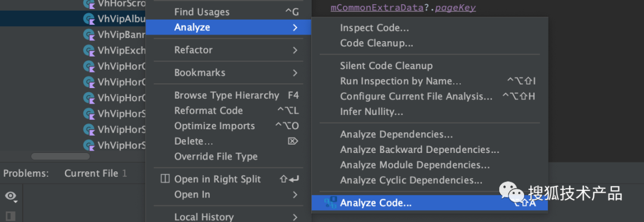Choose Infer Nullity...

point(429,111)
